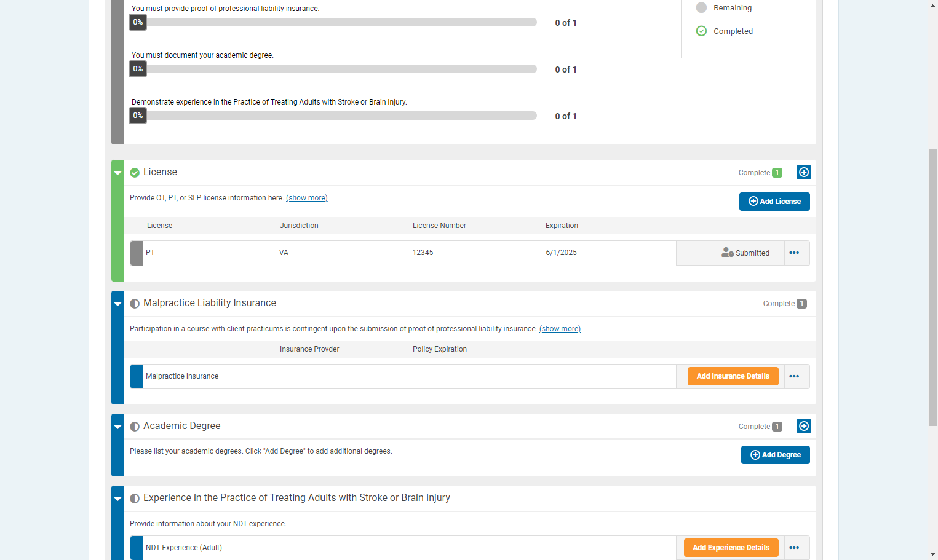
Task: Click the plus icon in Academic Degree header
Action: (803, 426)
